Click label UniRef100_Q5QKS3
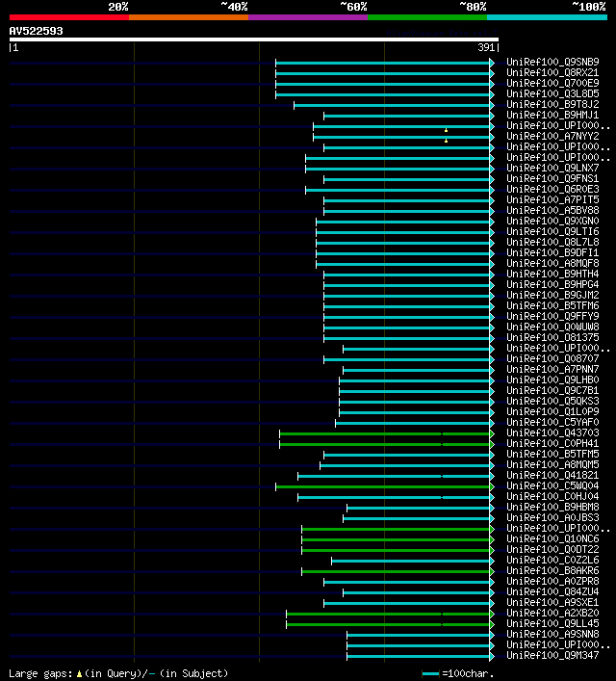Screen dimensions: 616x681 coord(552,401)
